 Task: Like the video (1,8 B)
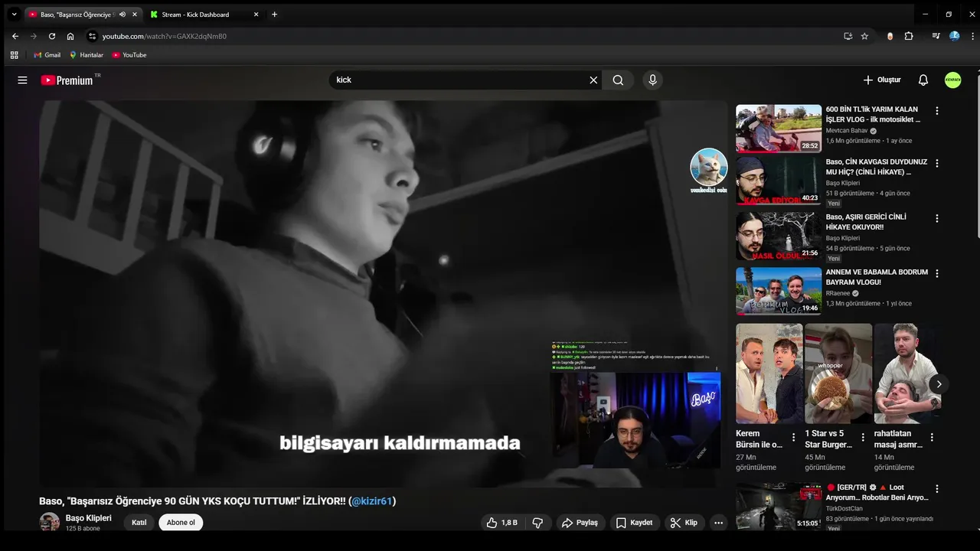(x=501, y=523)
